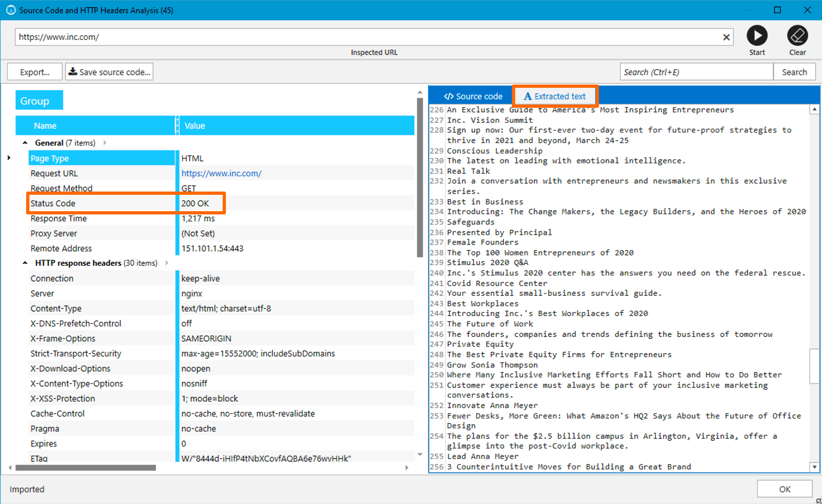Click the Start play icon
Image resolution: width=822 pixels, height=504 pixels.
click(x=757, y=36)
